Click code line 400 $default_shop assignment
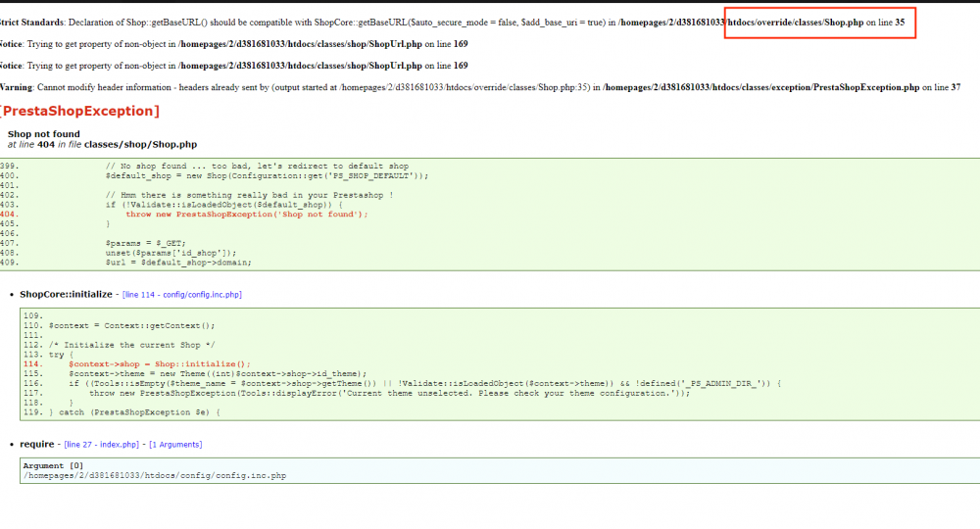 (x=267, y=176)
